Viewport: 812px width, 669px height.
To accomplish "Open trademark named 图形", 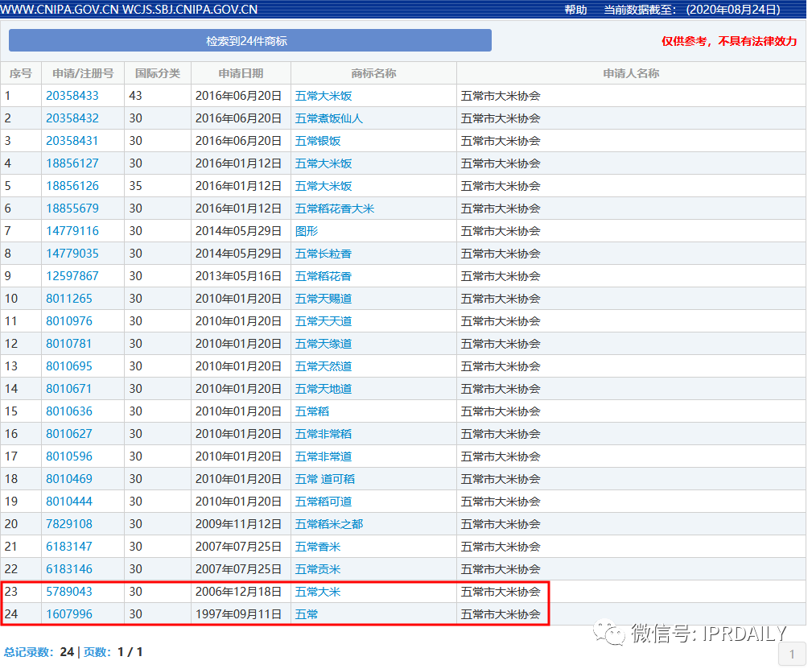I will 307,231.
